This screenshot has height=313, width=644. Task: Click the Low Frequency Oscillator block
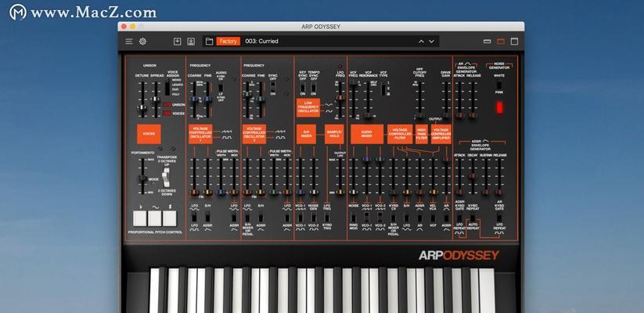tap(308, 108)
